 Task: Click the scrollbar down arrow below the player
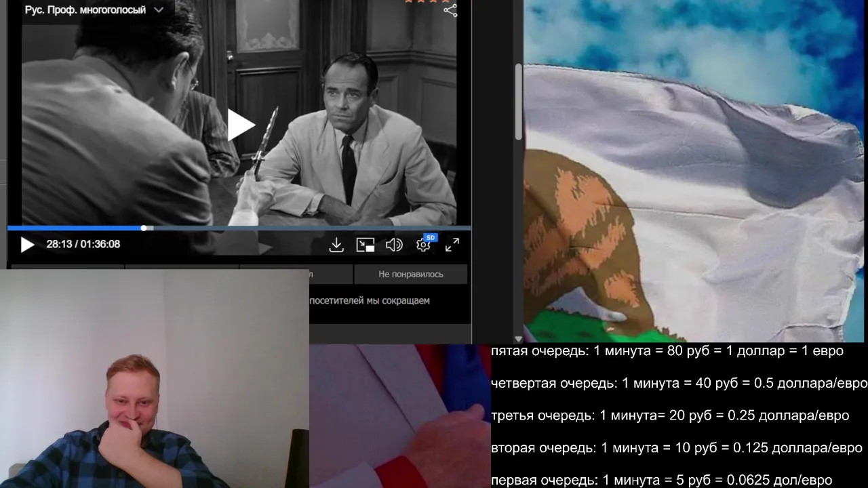point(519,338)
